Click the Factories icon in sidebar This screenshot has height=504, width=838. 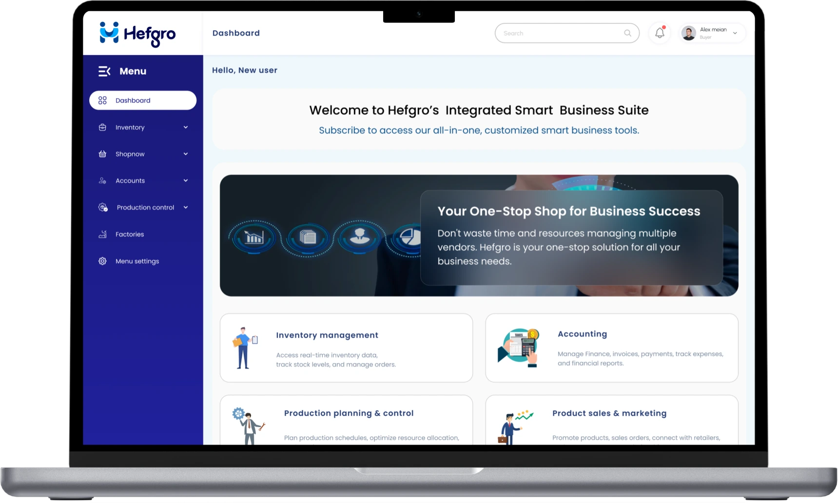pyautogui.click(x=102, y=234)
